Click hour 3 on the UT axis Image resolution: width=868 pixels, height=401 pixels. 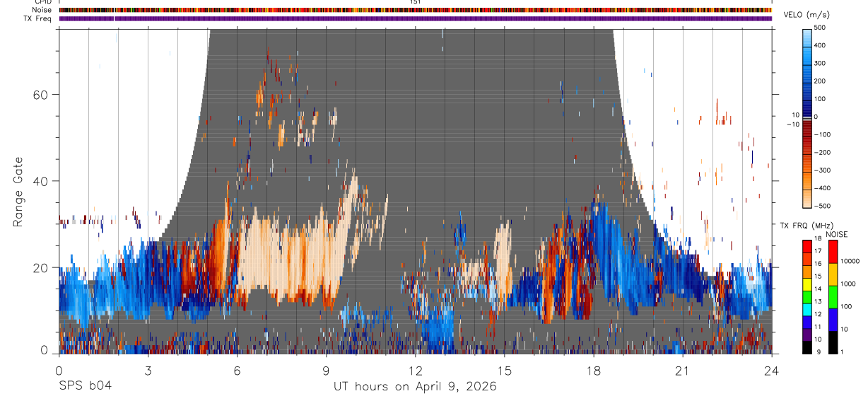[x=148, y=371]
